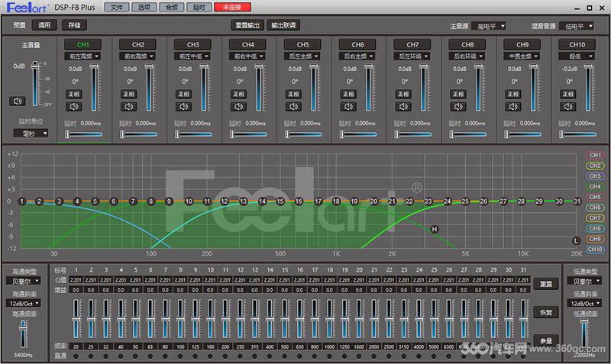Click the 3400Hz high-pass frequency slider handle
611x364 pixels.
coord(23,327)
